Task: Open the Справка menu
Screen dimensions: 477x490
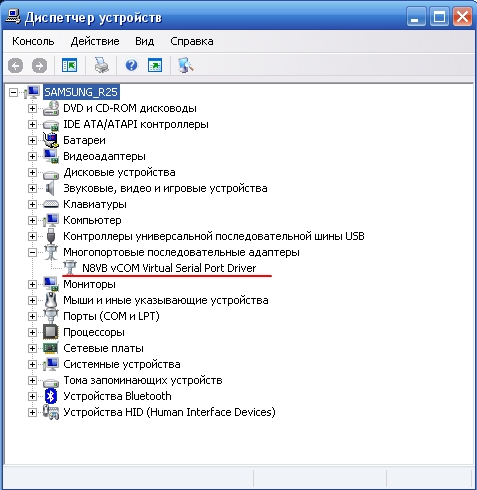Action: click(x=192, y=41)
